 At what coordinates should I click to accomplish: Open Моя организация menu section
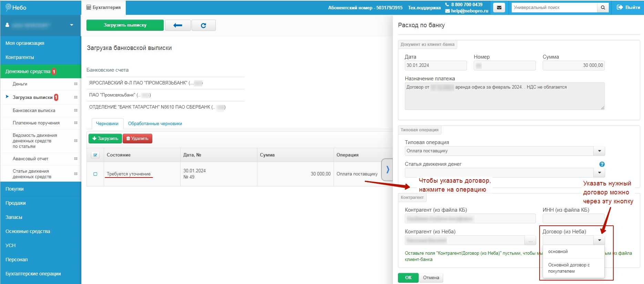(41, 43)
